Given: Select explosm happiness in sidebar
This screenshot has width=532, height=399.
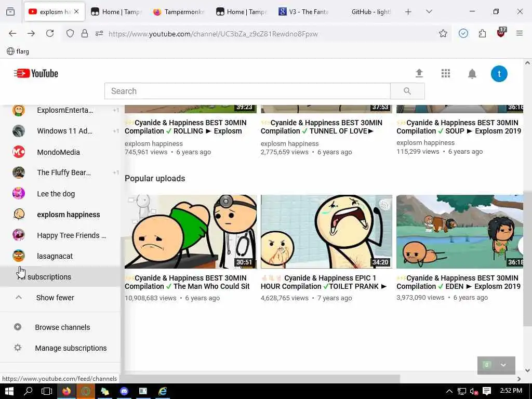Looking at the screenshot, I should click(60, 215).
